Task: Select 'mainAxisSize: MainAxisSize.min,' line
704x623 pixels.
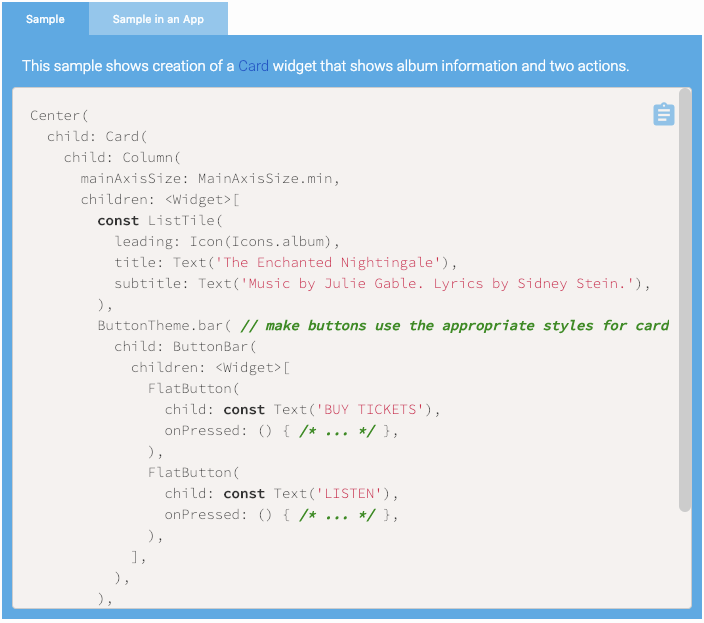Action: point(210,179)
